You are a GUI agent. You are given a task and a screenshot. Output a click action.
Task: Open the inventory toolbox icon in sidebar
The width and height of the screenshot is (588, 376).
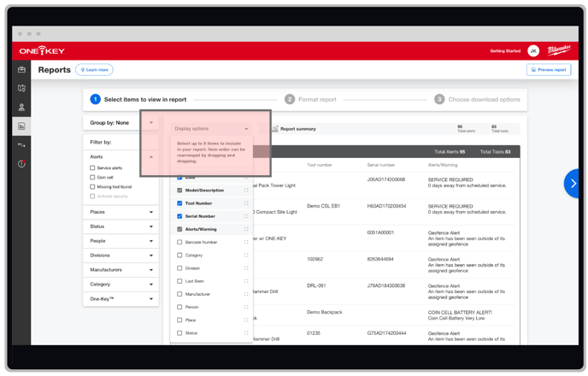click(x=21, y=70)
